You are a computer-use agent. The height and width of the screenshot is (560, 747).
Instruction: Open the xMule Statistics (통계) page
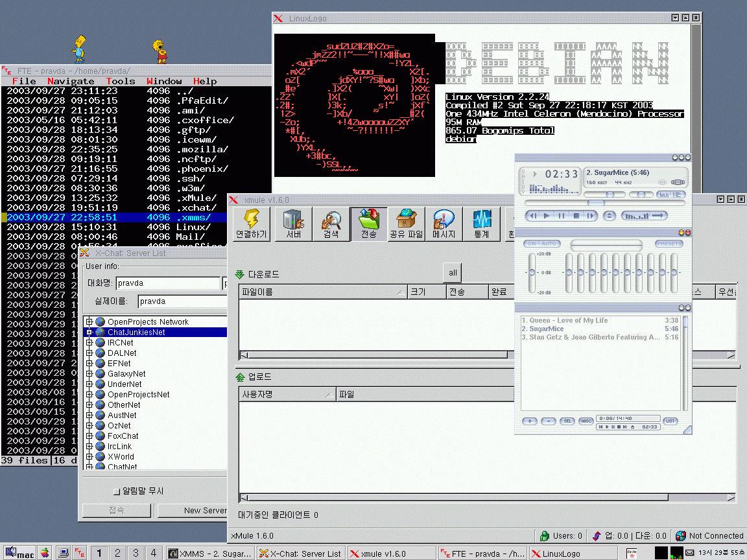point(481,224)
